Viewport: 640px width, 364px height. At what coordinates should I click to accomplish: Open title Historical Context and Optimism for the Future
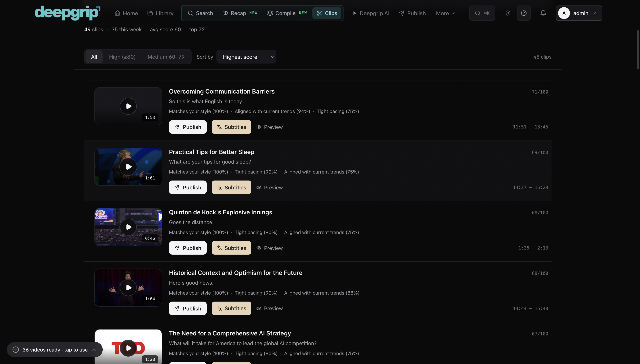236,273
